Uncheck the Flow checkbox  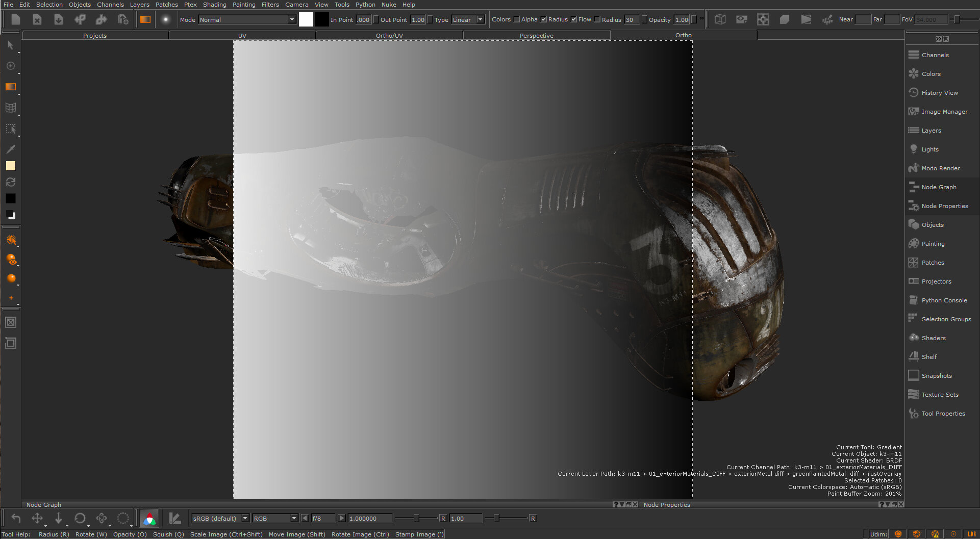[x=574, y=19]
